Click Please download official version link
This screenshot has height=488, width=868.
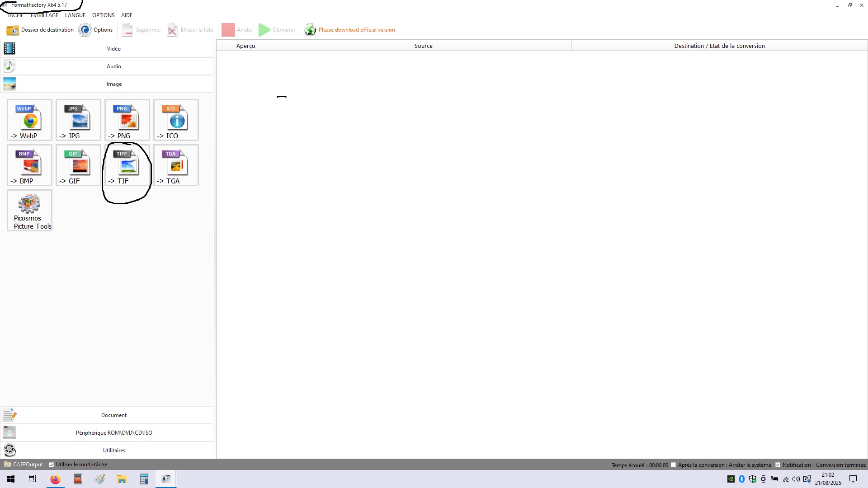tap(349, 30)
